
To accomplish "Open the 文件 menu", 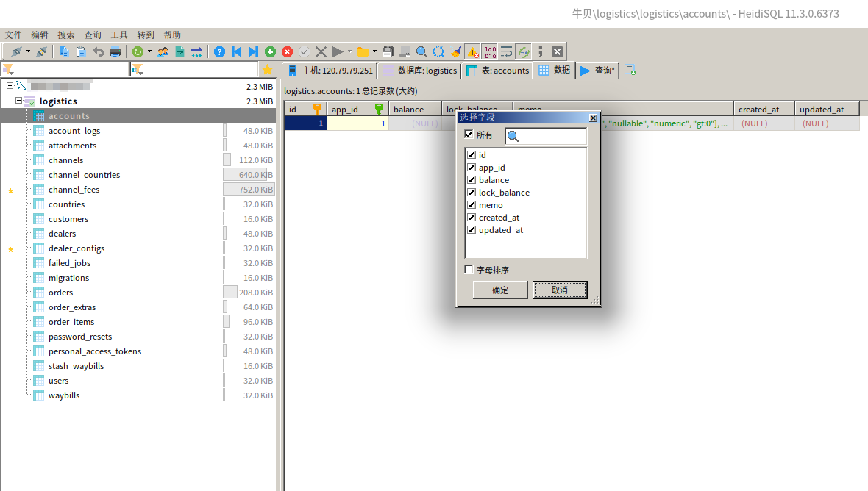I will pos(13,35).
